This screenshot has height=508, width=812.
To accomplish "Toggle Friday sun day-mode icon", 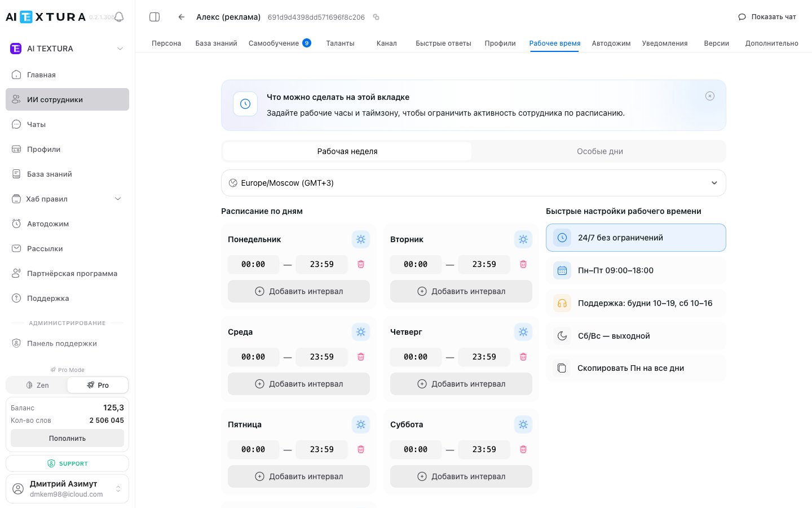I will (361, 424).
